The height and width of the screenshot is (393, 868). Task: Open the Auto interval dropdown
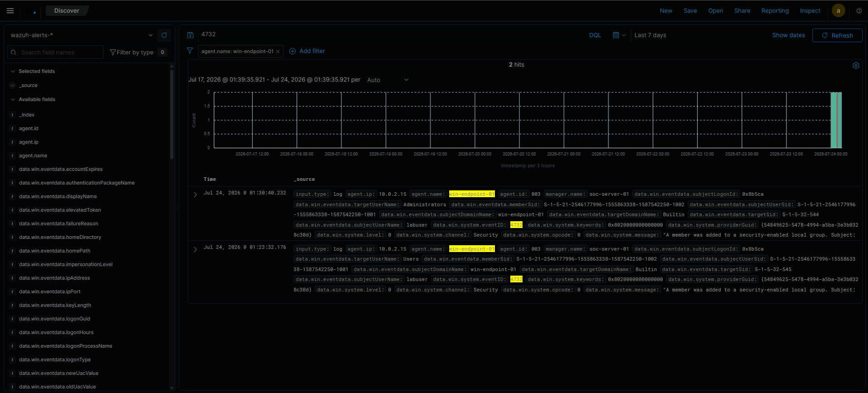click(388, 80)
